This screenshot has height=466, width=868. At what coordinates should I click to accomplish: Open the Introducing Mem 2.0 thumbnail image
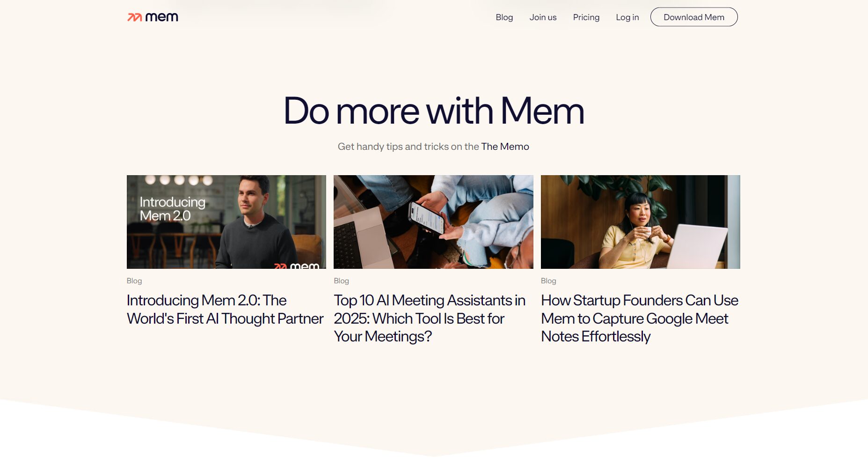[x=226, y=222]
